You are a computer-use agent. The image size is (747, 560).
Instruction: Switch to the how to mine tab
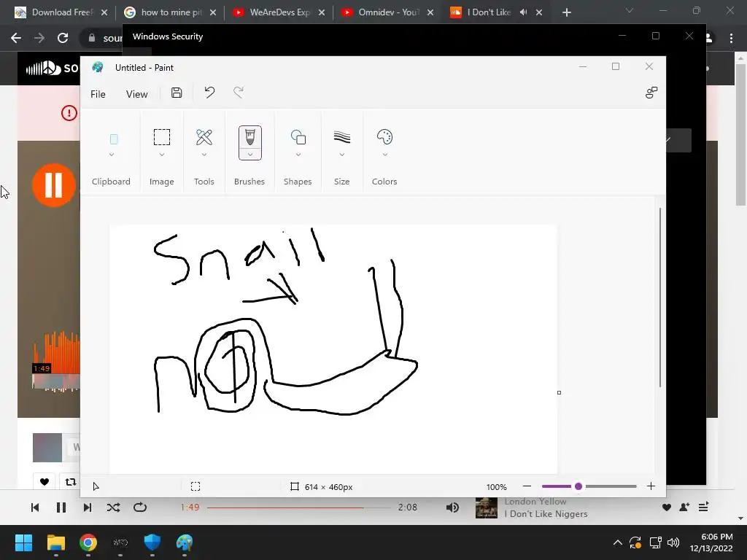coord(170,12)
